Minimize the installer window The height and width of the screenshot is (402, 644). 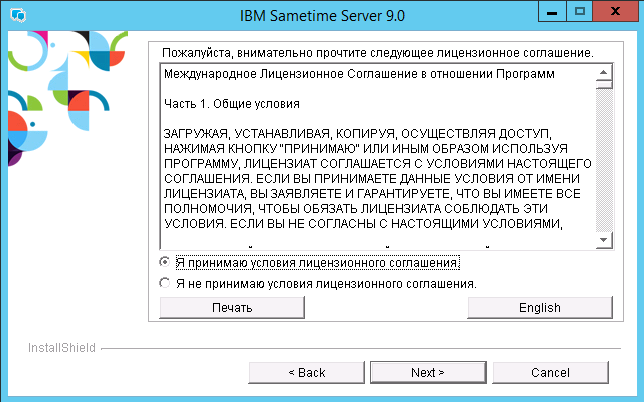[552, 11]
